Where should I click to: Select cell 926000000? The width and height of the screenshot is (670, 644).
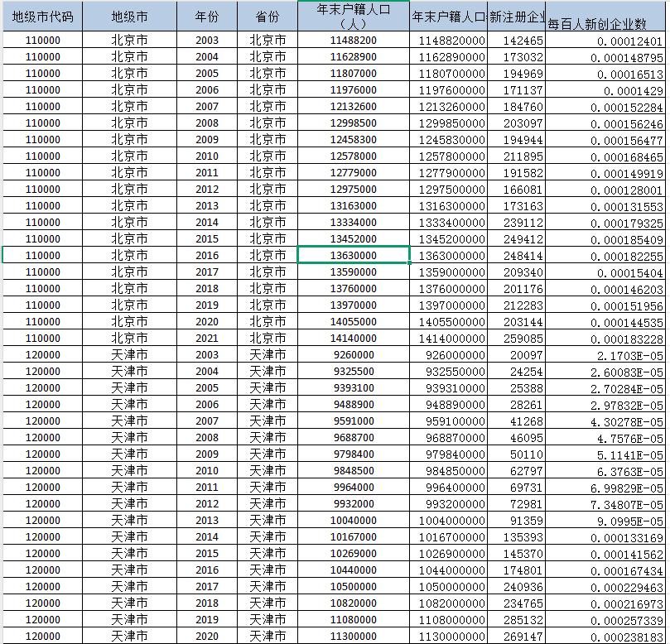(x=448, y=355)
